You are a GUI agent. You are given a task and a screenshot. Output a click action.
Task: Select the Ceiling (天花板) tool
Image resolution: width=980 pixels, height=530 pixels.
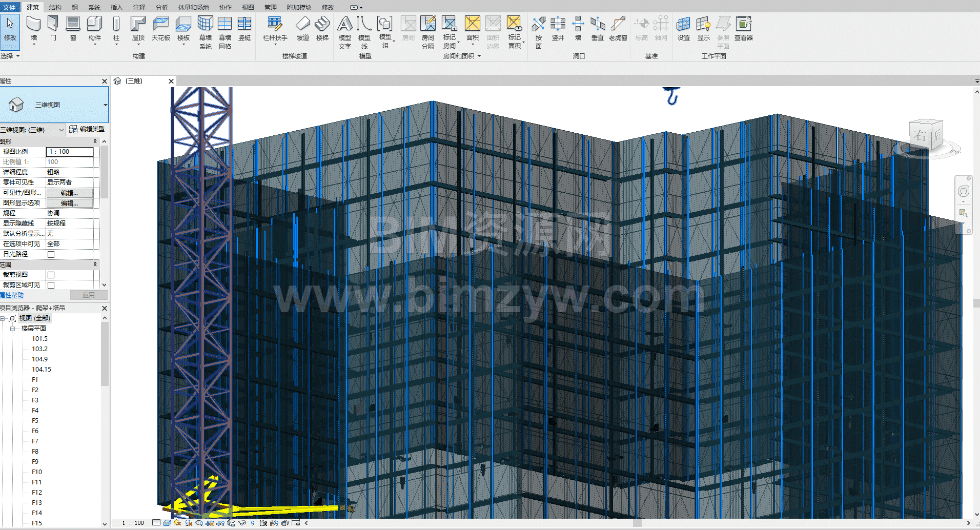click(x=161, y=29)
